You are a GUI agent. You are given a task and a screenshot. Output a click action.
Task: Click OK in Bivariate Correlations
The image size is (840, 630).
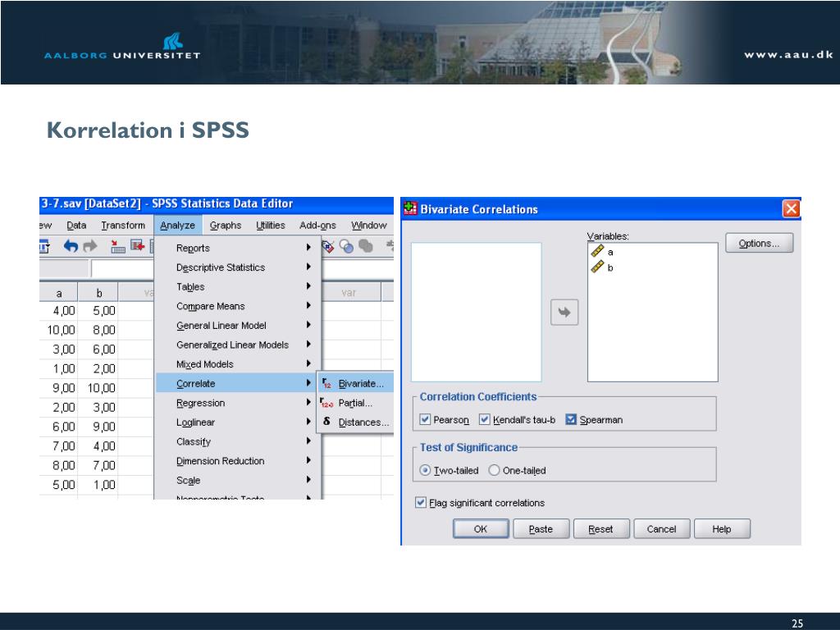pyautogui.click(x=481, y=529)
